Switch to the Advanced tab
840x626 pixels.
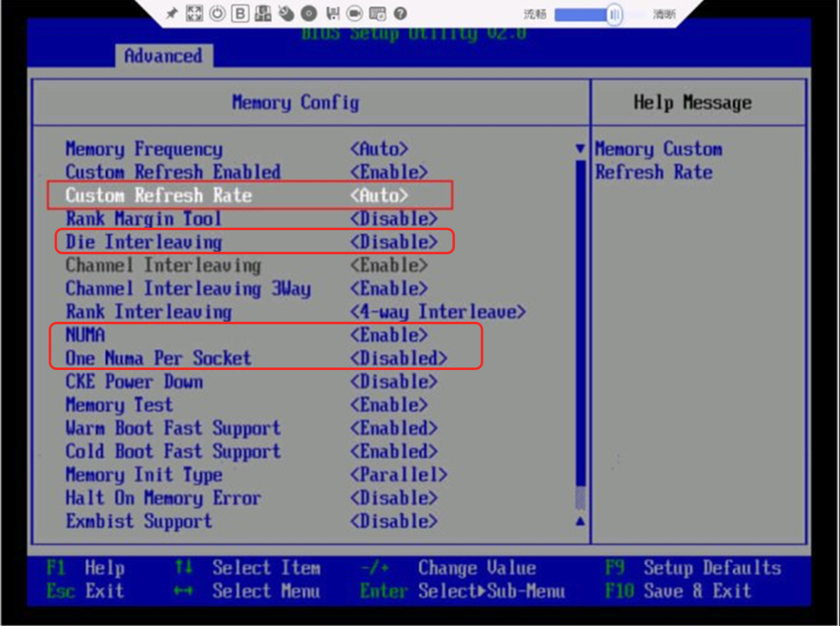164,56
